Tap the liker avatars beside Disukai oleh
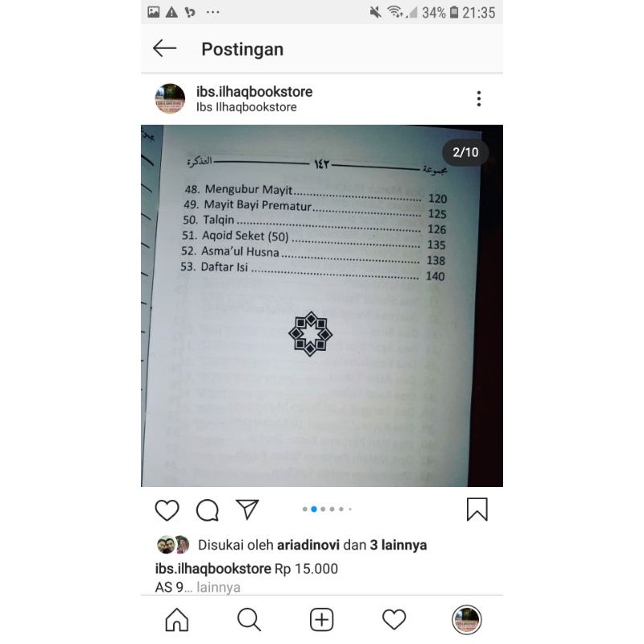Image resolution: width=644 pixels, height=644 pixels. tap(173, 545)
